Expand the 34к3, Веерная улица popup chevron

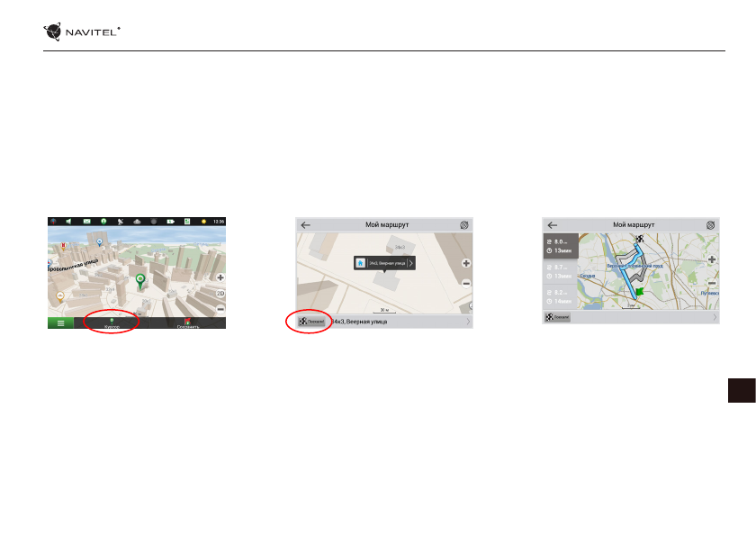411,263
